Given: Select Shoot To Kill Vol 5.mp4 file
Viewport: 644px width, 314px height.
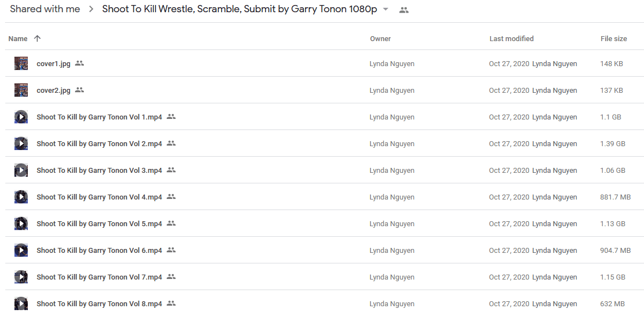Looking at the screenshot, I should point(322,223).
